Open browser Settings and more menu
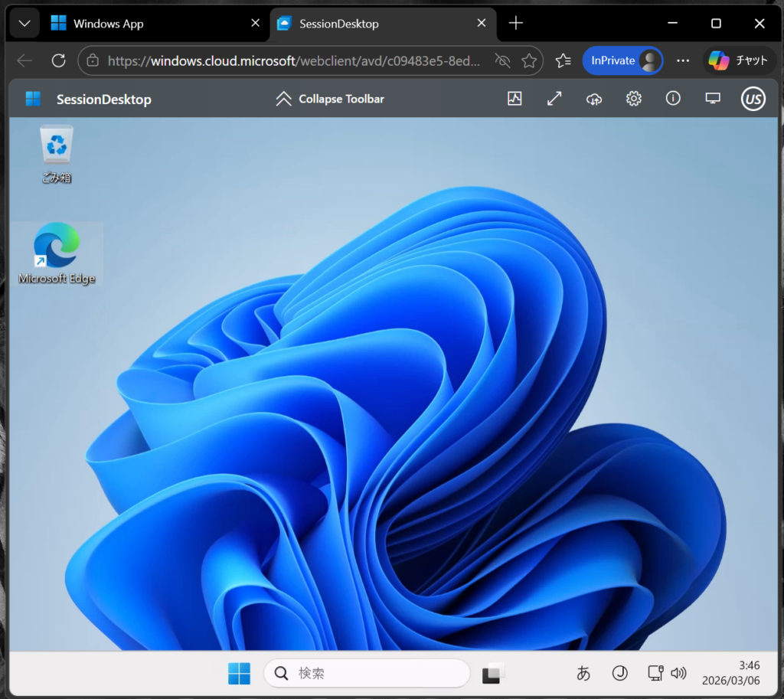The width and height of the screenshot is (784, 699). click(683, 60)
